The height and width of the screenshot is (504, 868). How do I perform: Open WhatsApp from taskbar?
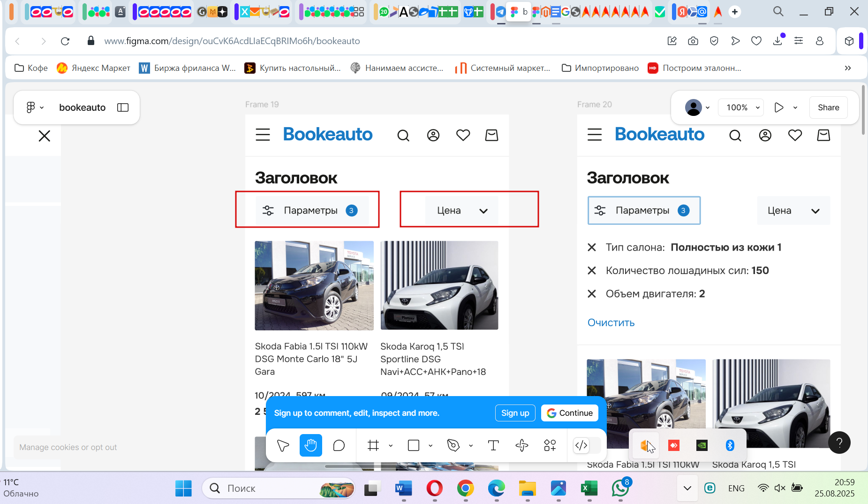620,489
